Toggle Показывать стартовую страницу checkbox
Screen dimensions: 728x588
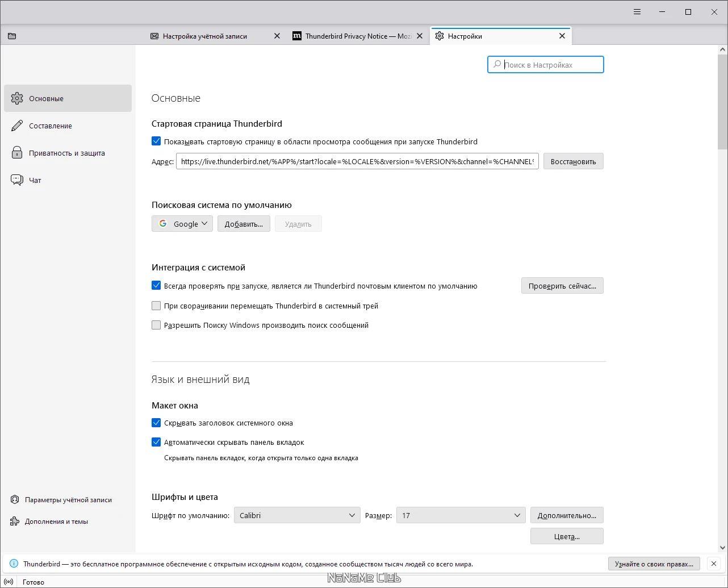pos(156,141)
